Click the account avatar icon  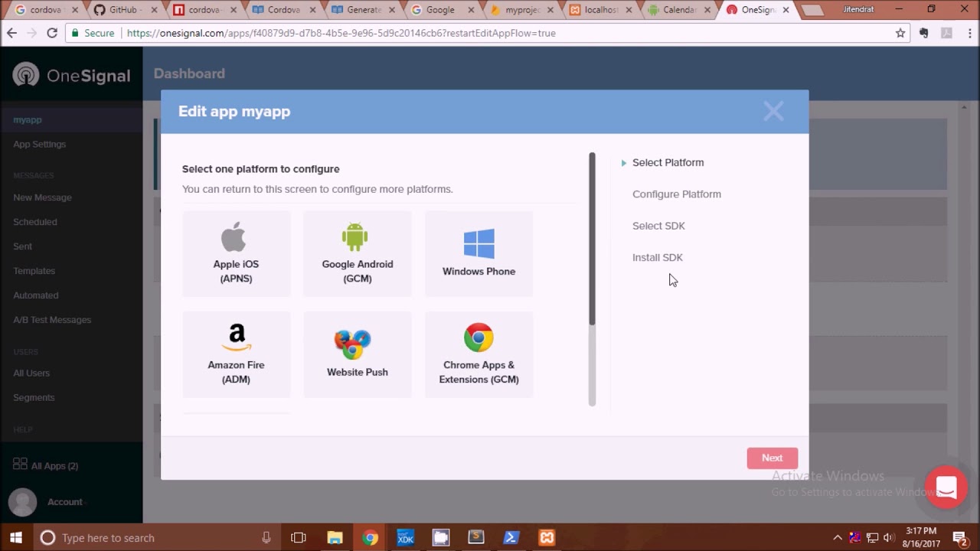click(22, 502)
